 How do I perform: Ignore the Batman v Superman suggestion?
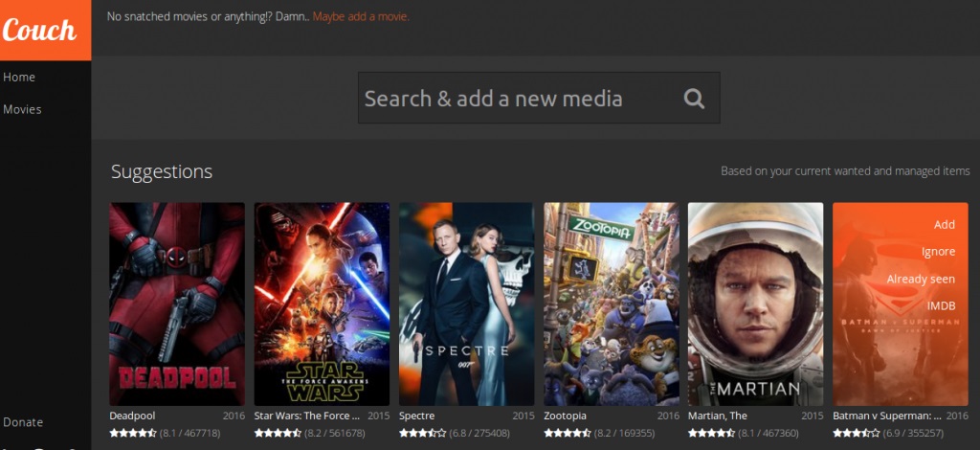coord(938,252)
